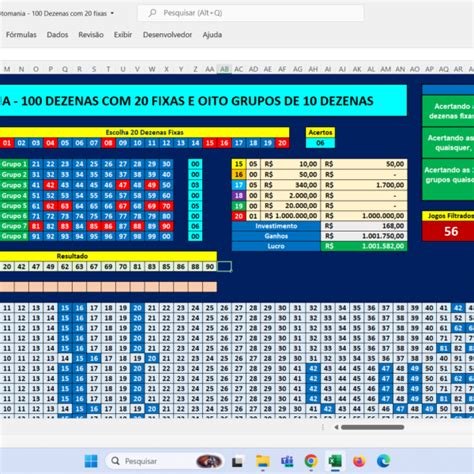
Task: Click the magnifier icon in Excel search
Action: [x=153, y=13]
